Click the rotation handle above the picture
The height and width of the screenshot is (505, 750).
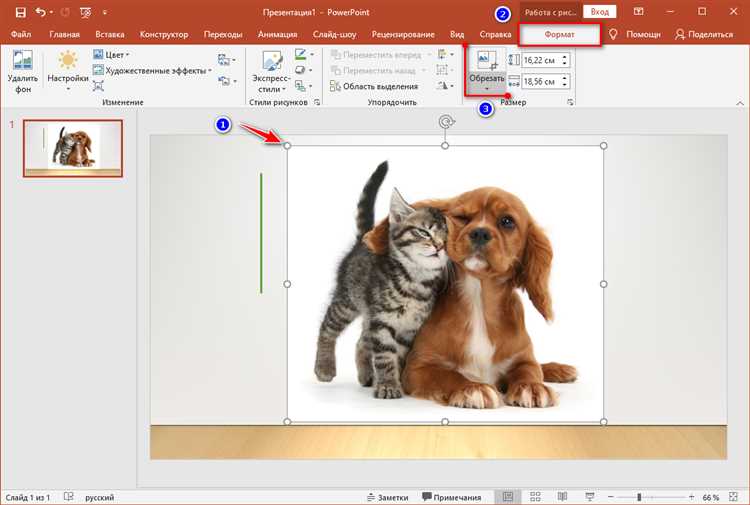(445, 122)
